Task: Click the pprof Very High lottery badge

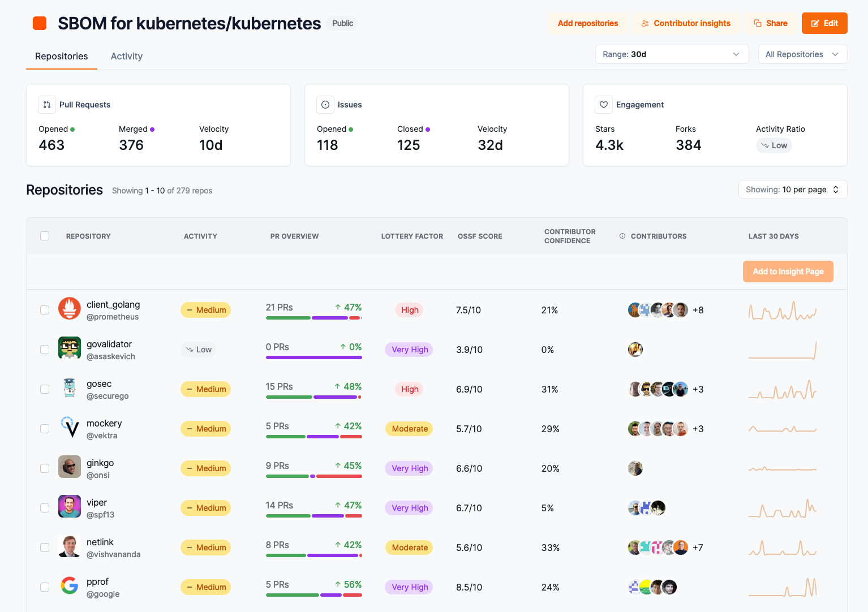Action: (x=410, y=587)
